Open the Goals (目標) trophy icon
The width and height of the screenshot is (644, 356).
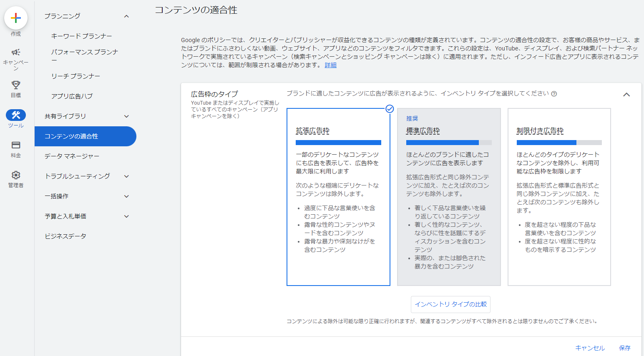point(16,85)
